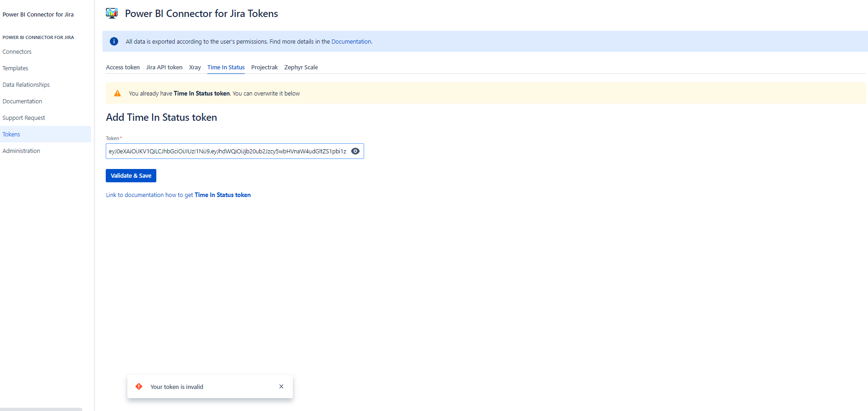Toggle token visibility eye icon
This screenshot has width=868, height=411.
click(355, 151)
